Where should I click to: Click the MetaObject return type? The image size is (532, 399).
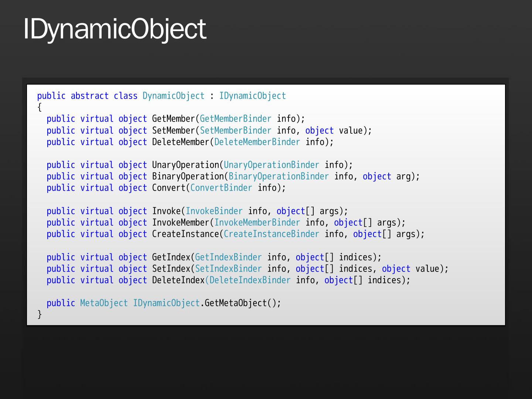click(x=104, y=303)
